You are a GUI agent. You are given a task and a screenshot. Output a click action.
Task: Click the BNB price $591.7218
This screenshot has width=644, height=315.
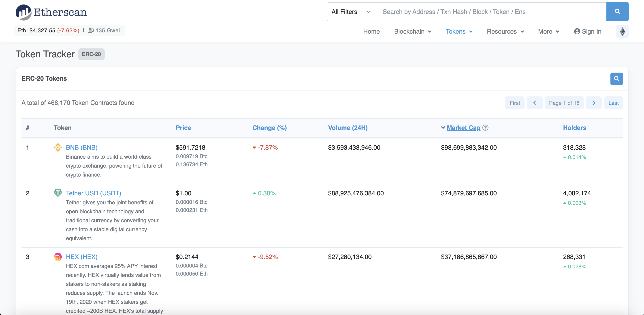click(190, 147)
